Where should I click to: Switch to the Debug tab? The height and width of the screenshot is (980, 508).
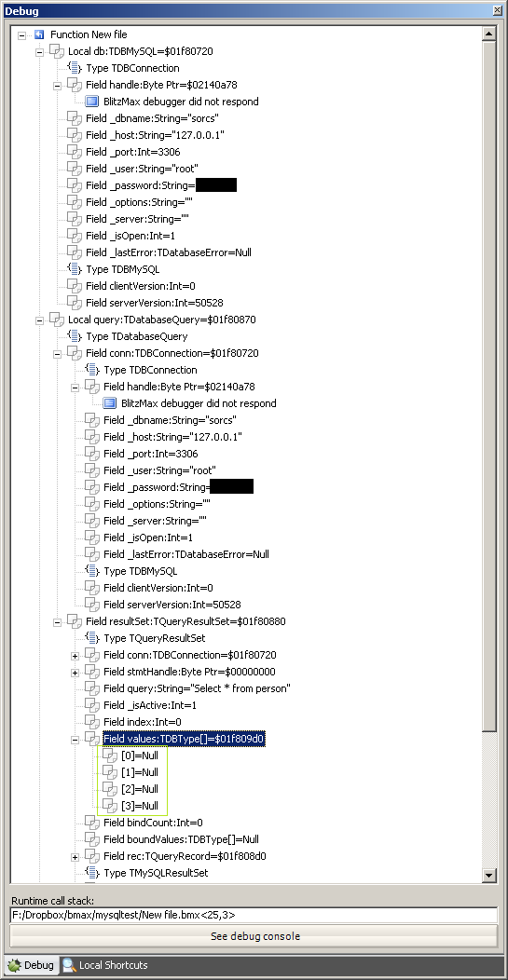[x=31, y=966]
